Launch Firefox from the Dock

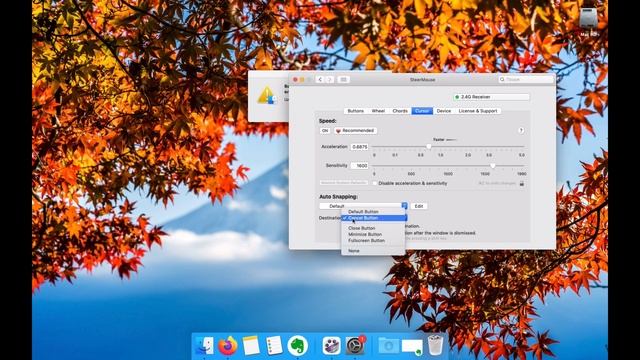[x=228, y=346]
